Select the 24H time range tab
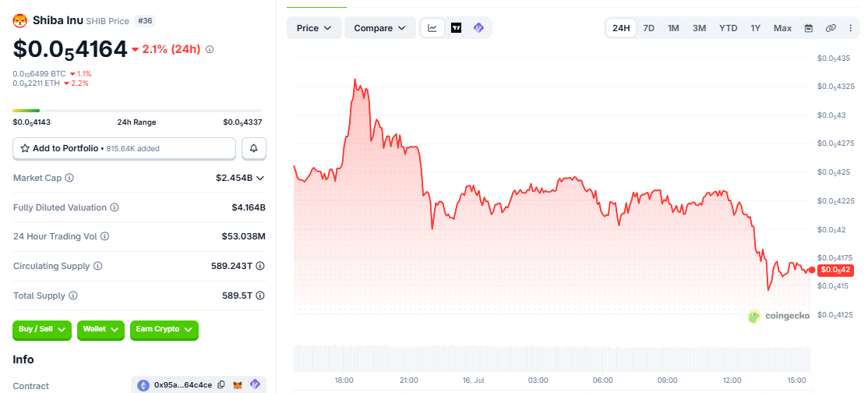The width and height of the screenshot is (868, 393). [x=621, y=28]
